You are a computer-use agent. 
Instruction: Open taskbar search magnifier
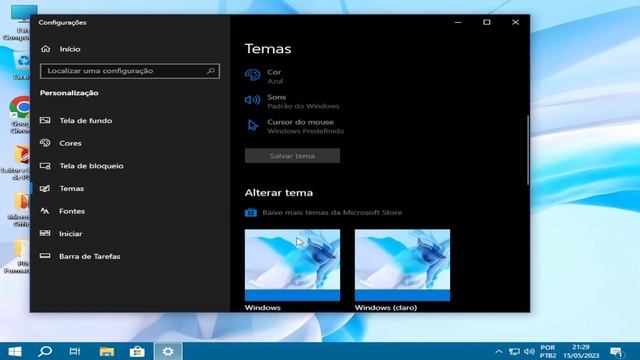[45, 351]
